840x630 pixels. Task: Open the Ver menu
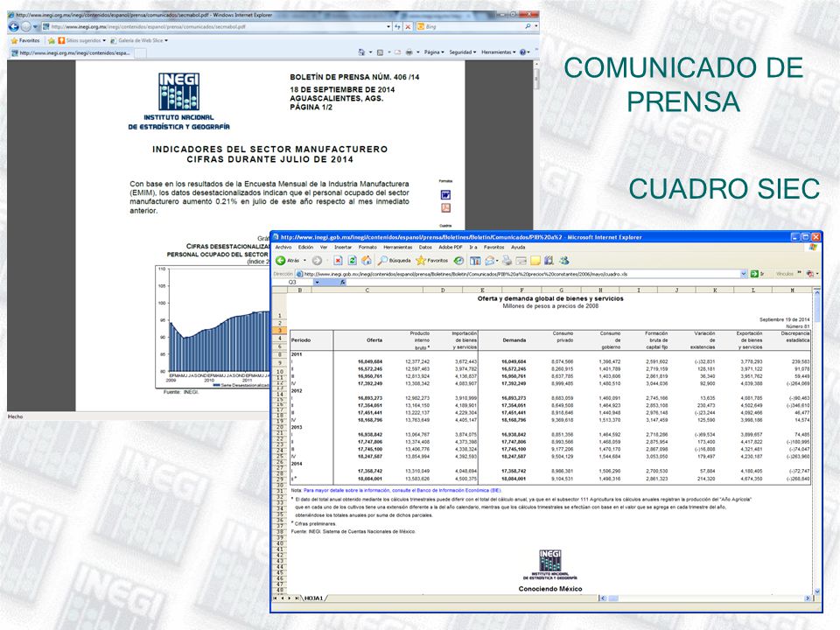coord(324,248)
